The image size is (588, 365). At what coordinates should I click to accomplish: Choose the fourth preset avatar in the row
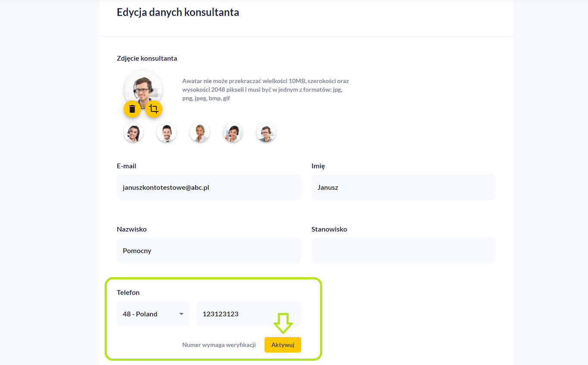(x=233, y=133)
